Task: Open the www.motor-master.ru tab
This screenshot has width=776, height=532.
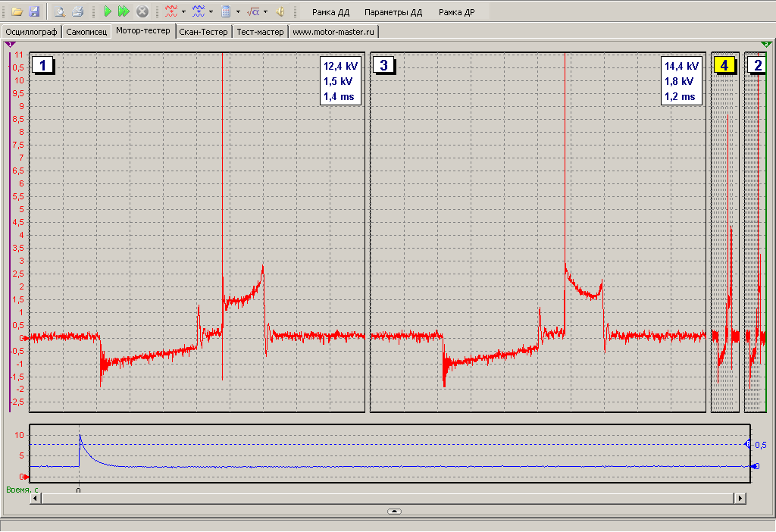Action: 333,32
